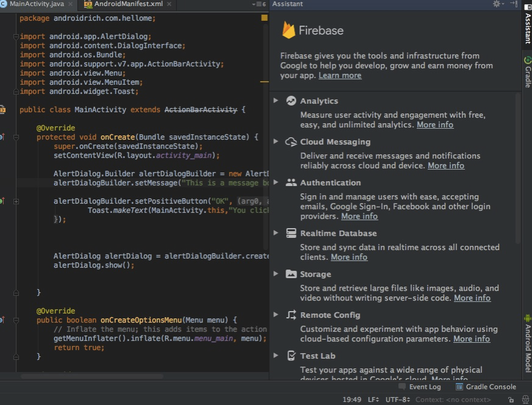Expand the Realtime Database section
532x405 pixels.
coord(276,233)
